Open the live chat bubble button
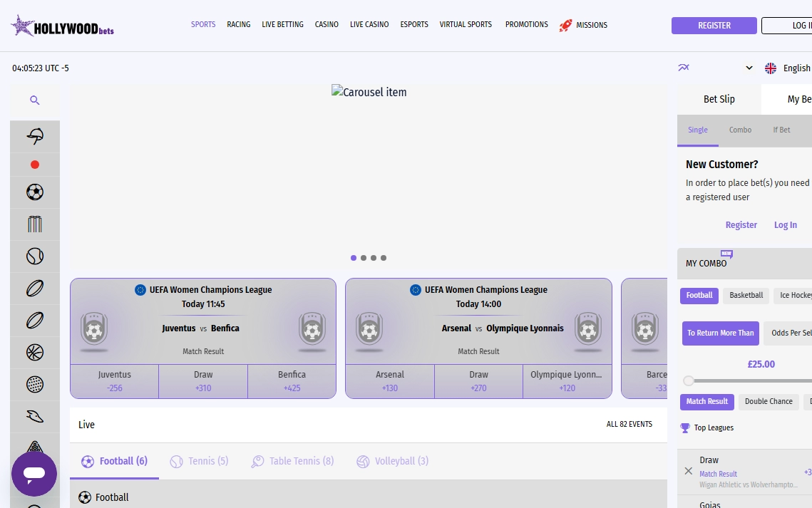This screenshot has width=812, height=508. [34, 474]
